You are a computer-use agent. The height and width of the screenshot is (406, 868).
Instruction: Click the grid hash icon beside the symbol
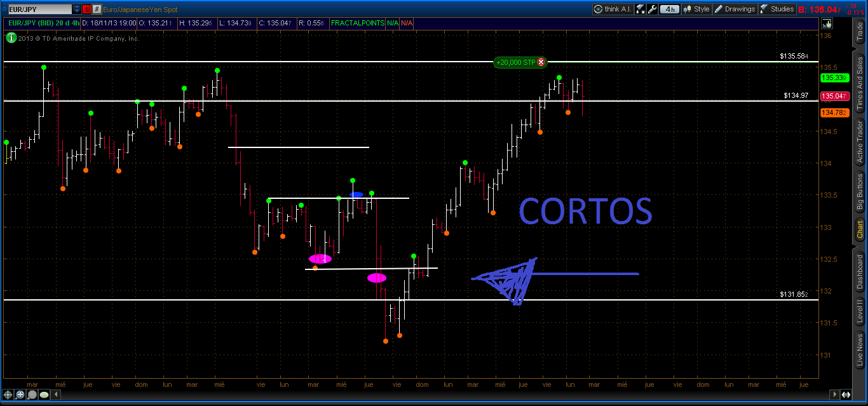pyautogui.click(x=96, y=9)
